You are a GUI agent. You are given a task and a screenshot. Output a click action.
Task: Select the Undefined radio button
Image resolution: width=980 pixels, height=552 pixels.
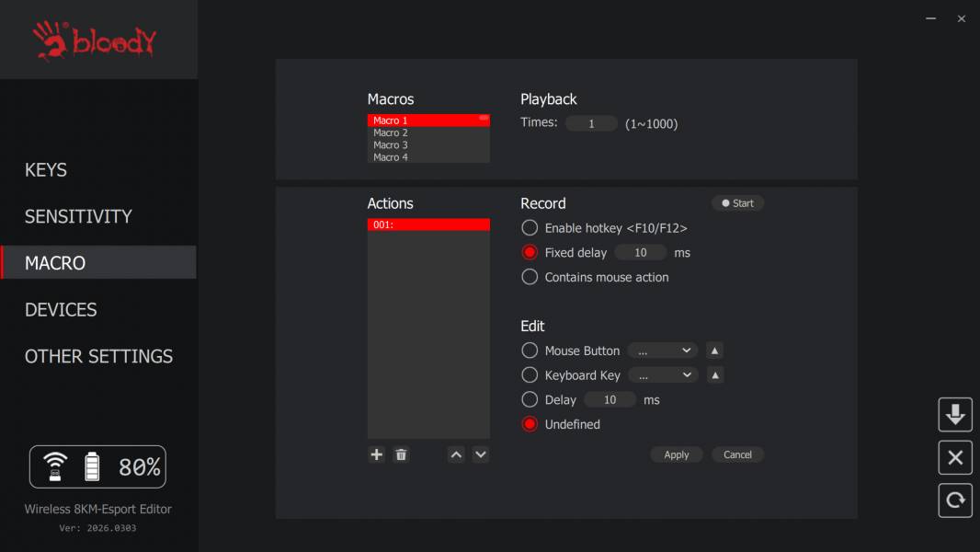click(530, 424)
